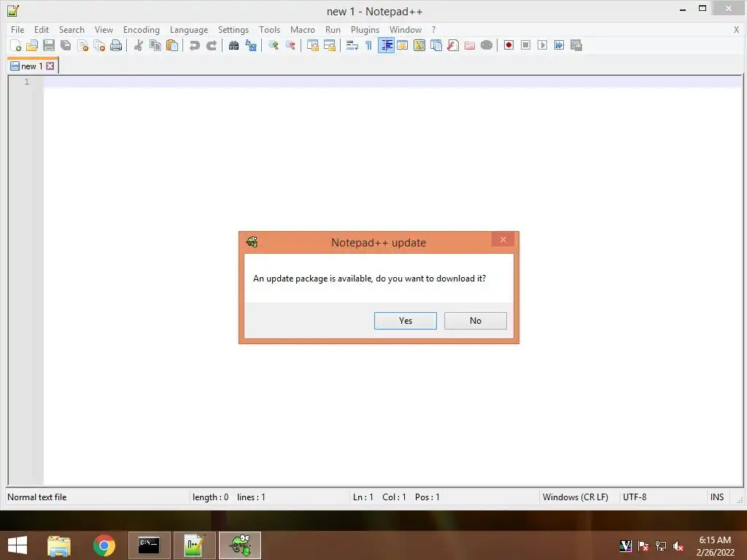Toggle Word Wrap in the toolbar

tap(352, 45)
